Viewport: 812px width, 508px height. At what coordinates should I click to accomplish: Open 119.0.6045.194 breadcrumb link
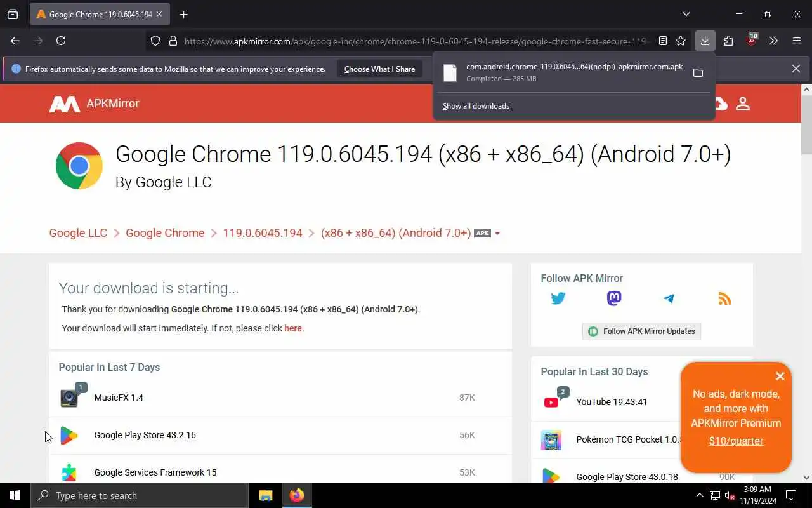(x=263, y=233)
